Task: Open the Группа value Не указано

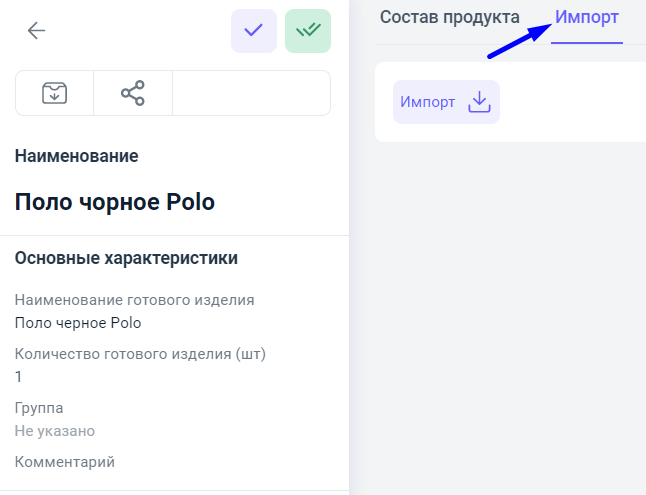Action: pyautogui.click(x=55, y=431)
